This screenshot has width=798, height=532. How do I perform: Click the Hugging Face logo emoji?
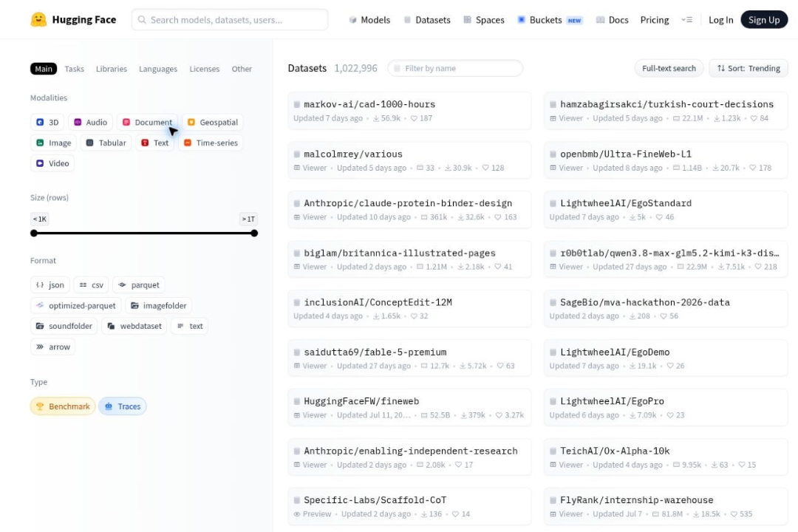(38, 20)
